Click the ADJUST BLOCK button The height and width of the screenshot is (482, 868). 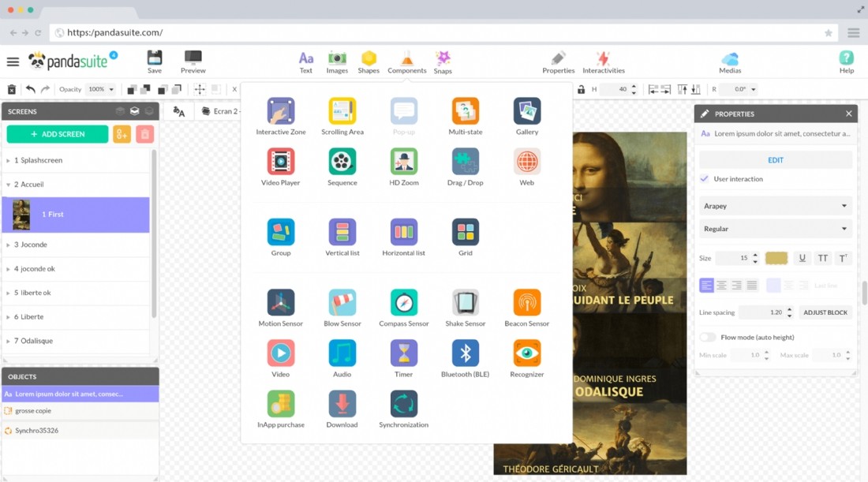[825, 312]
